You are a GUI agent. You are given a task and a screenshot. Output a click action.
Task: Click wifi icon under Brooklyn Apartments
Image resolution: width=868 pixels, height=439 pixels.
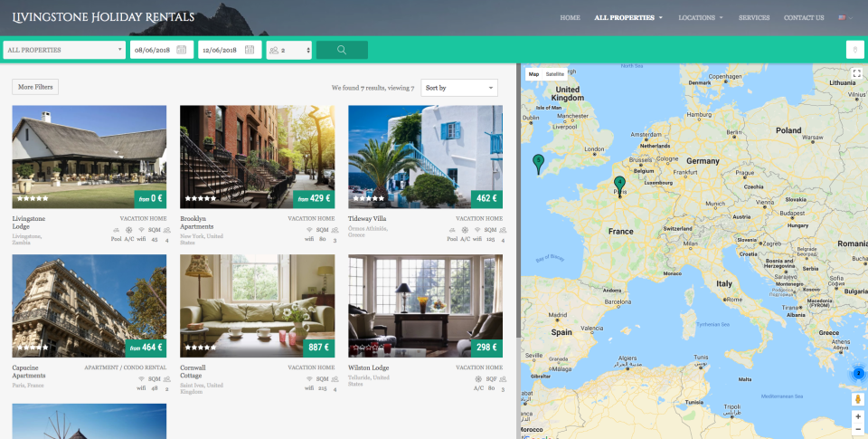click(x=309, y=230)
